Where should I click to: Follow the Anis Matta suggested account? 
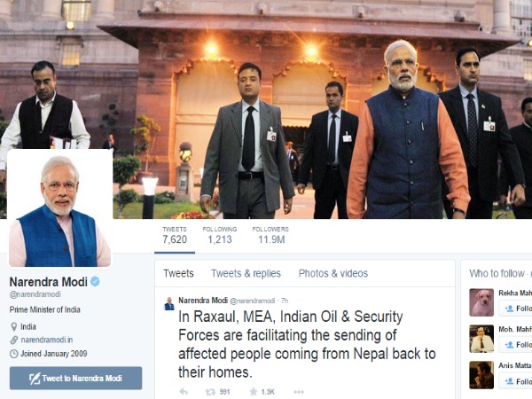pyautogui.click(x=515, y=381)
